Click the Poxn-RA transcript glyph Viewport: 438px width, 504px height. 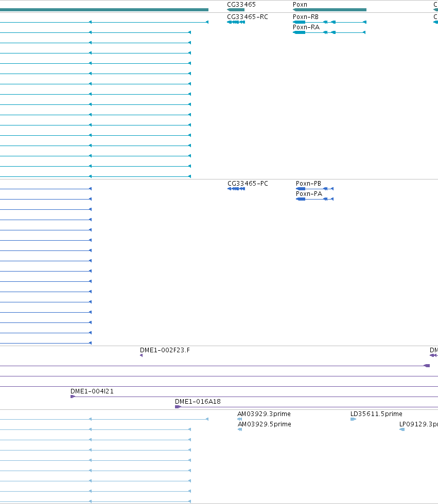329,32
